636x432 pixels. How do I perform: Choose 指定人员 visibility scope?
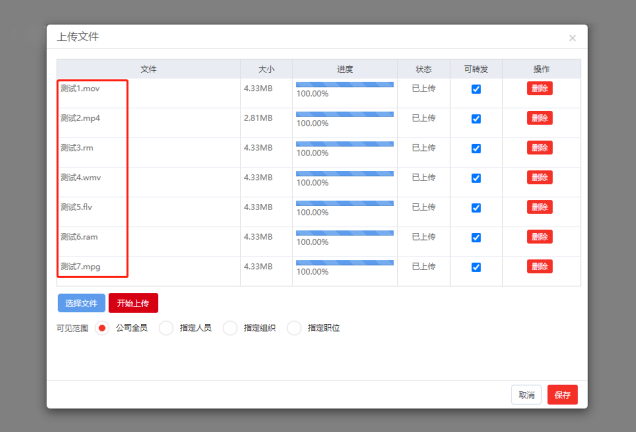point(166,328)
